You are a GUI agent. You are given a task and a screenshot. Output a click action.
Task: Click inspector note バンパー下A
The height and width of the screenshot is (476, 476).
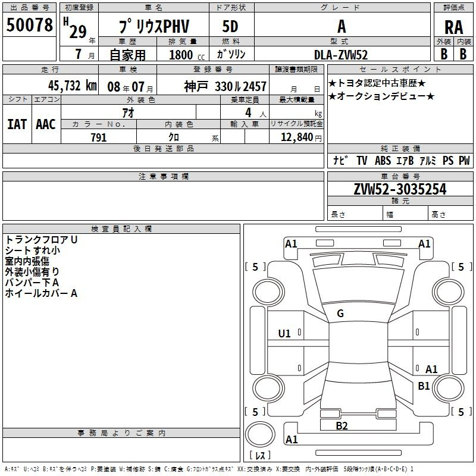[x=32, y=283]
